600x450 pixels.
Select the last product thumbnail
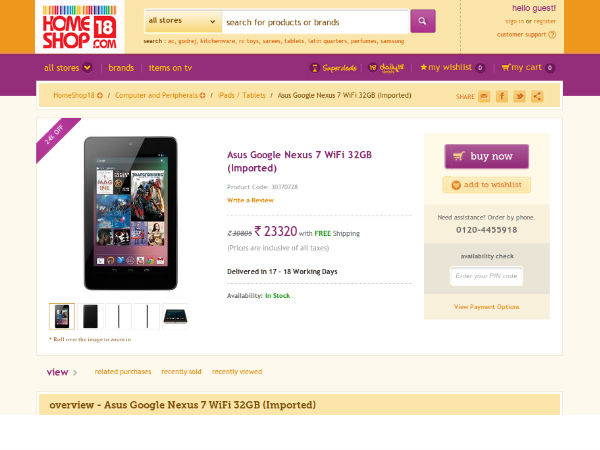pyautogui.click(x=175, y=316)
